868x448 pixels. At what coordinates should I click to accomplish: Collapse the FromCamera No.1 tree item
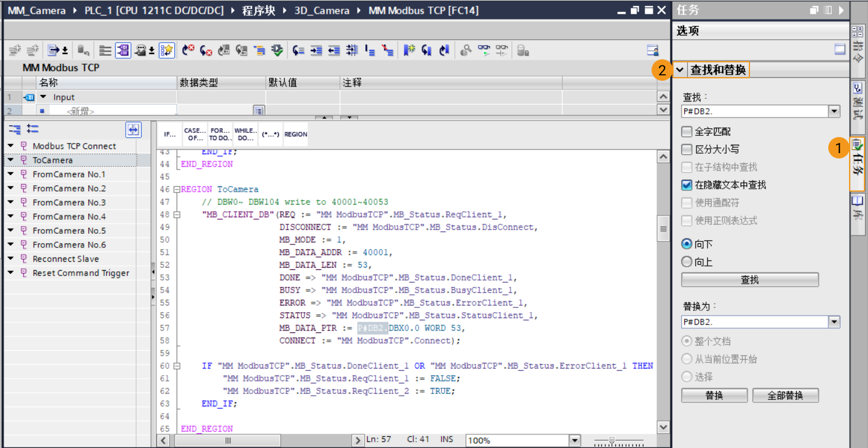pyautogui.click(x=9, y=174)
